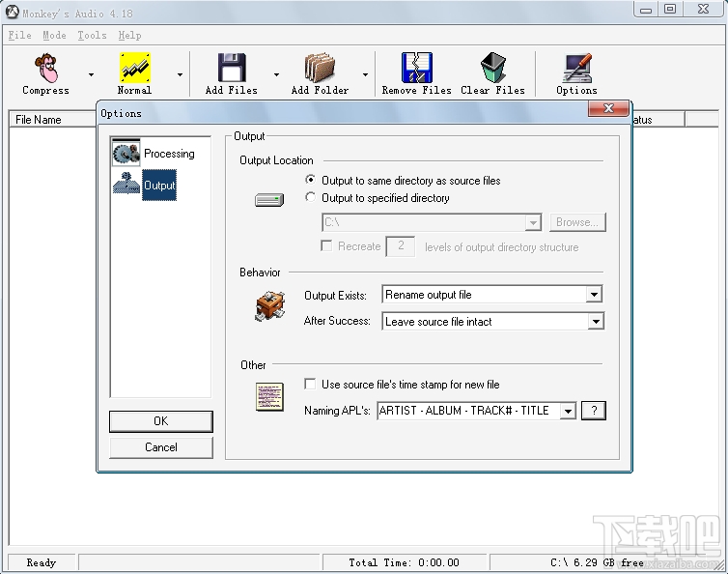Click the Remove Files icon
Image resolution: width=728 pixels, height=574 pixels.
pyautogui.click(x=416, y=68)
